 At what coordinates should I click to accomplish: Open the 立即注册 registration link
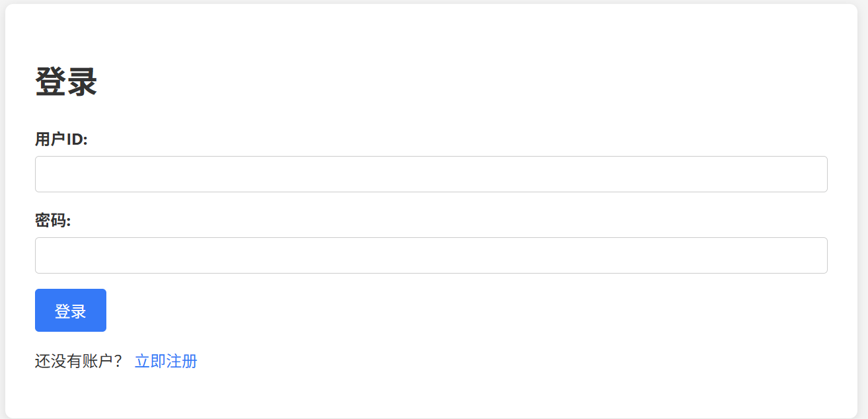pyautogui.click(x=166, y=362)
